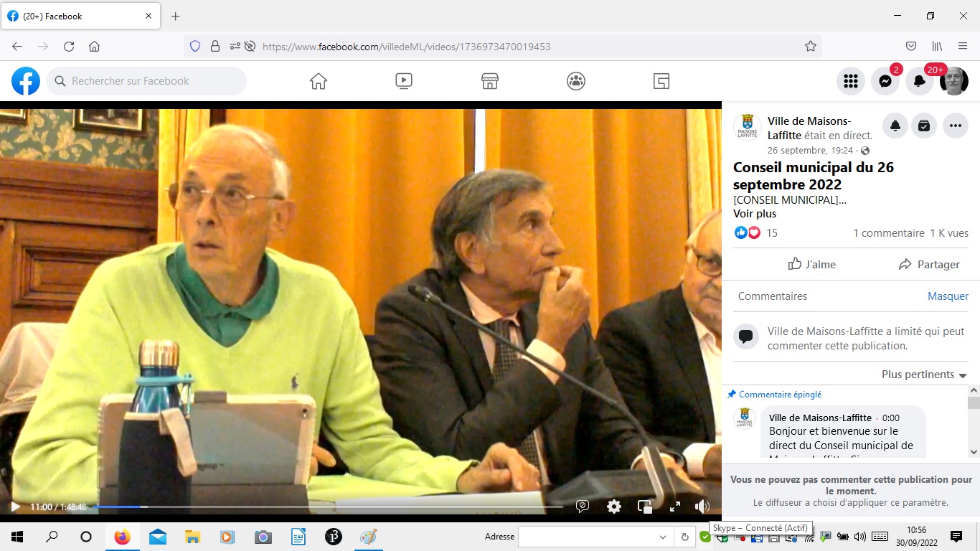The height and width of the screenshot is (551, 980).
Task: Save the video with the bookmark icon
Action: (x=924, y=126)
